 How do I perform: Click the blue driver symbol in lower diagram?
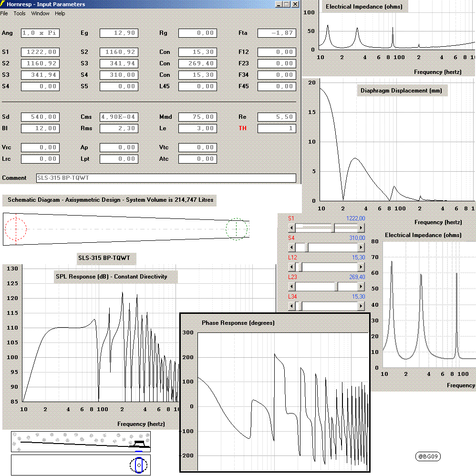139,465
